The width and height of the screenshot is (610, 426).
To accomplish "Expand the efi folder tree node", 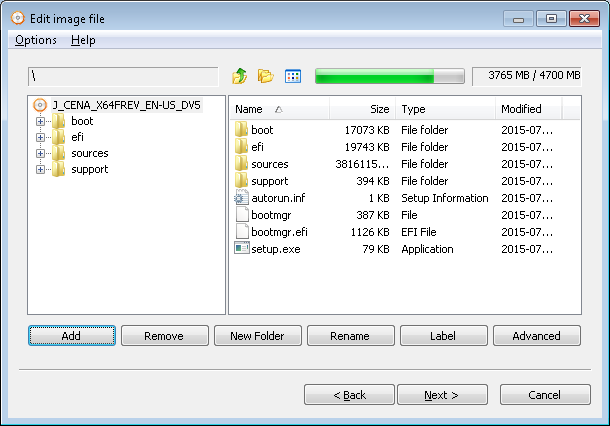I will (40, 137).
